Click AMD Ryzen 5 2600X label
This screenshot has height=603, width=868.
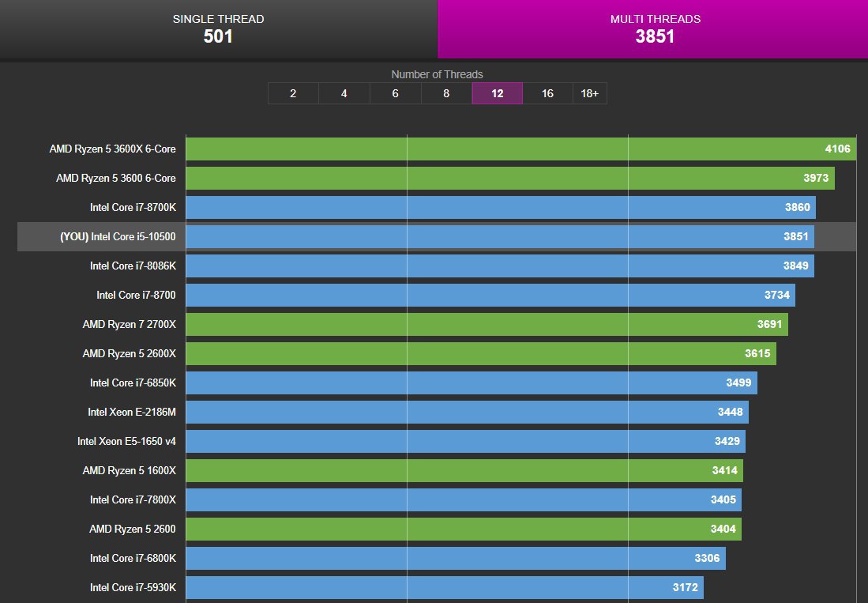[x=129, y=354]
